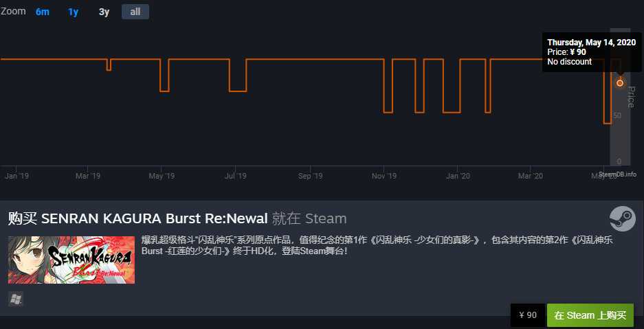Click the SteamDB.info chart credit
The width and height of the screenshot is (644, 329).
point(617,174)
